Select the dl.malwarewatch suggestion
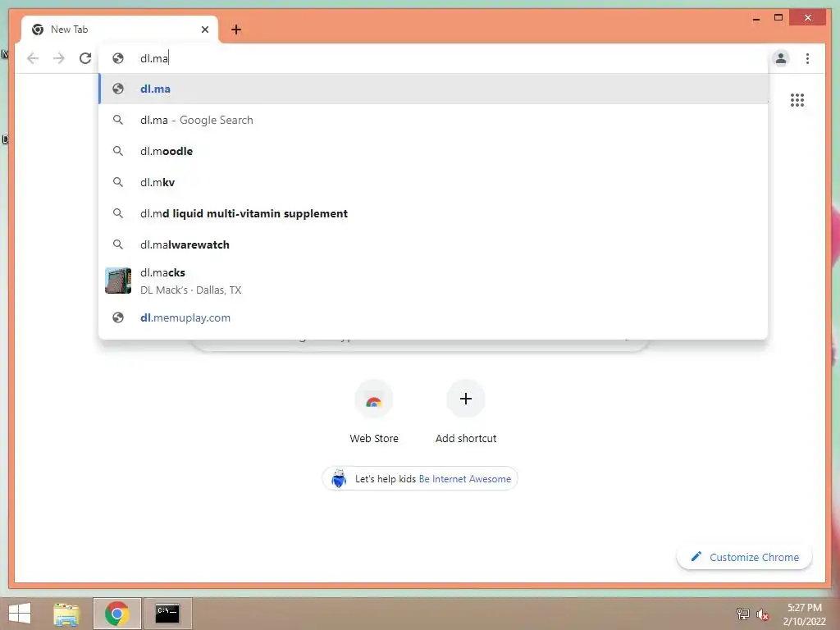 [x=433, y=244]
